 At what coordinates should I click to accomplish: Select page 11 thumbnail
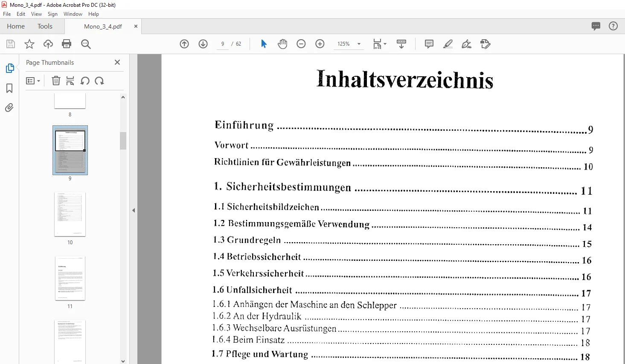[70, 278]
